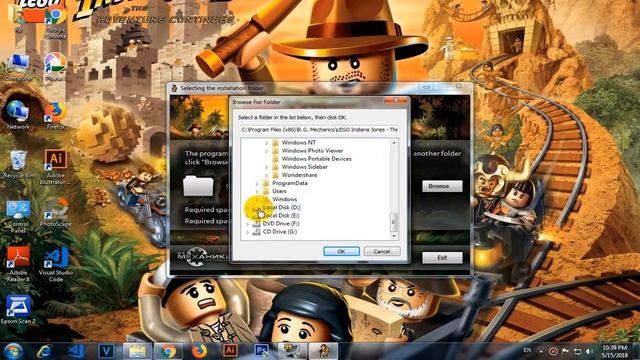Click the EN language indicator

click(527, 351)
